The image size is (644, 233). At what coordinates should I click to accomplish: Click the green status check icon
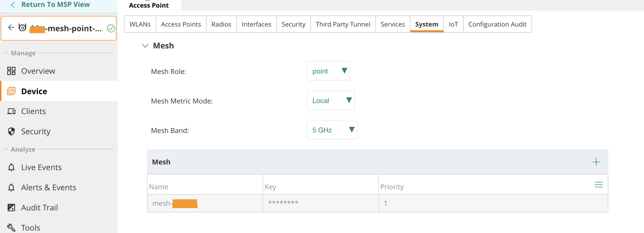[x=111, y=28]
